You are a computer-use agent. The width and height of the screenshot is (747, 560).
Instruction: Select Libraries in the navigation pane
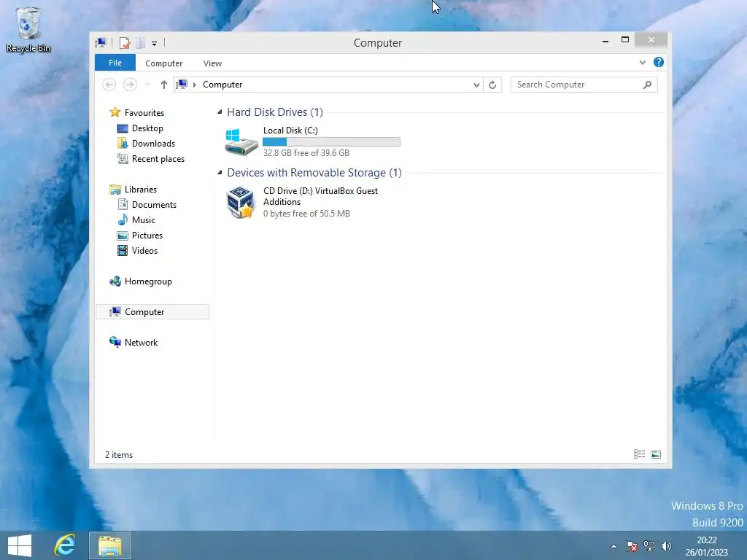coord(141,189)
